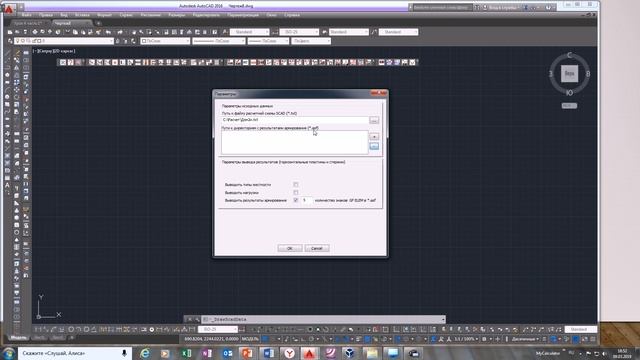The height and width of the screenshot is (360, 640).
Task: Open Excel from the taskbar
Action: click(186, 353)
